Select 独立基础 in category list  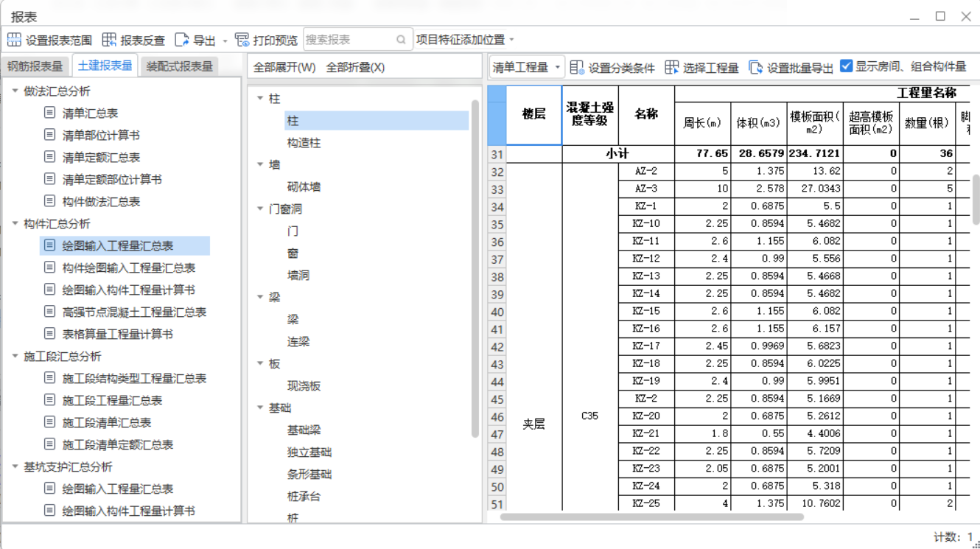click(x=309, y=452)
